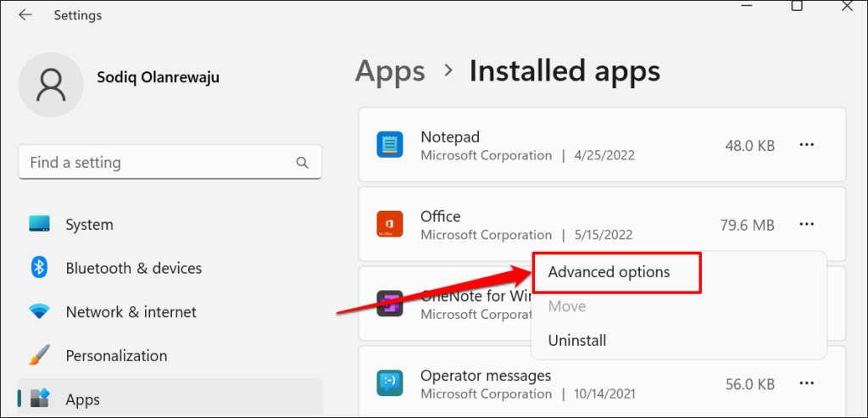The image size is (868, 418).
Task: Click the Notepad app icon
Action: 390,145
